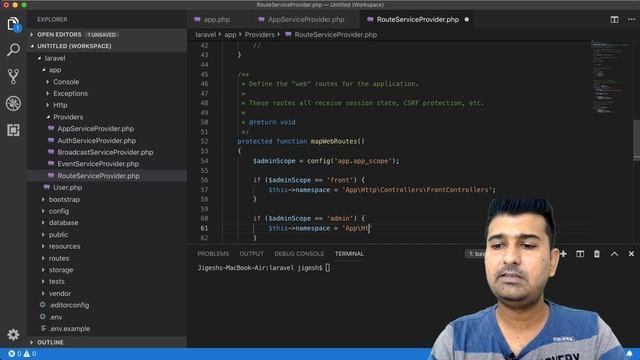Open EventServiceProvider.php from explorer

(x=98, y=164)
